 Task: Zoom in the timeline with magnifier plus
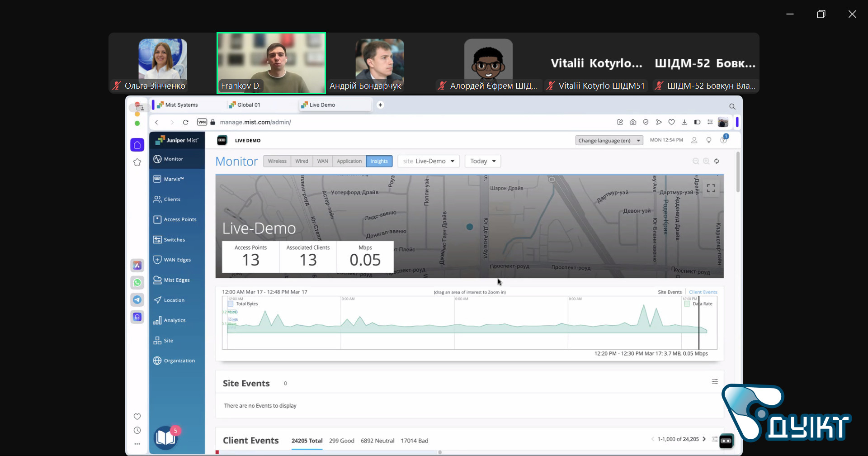706,161
